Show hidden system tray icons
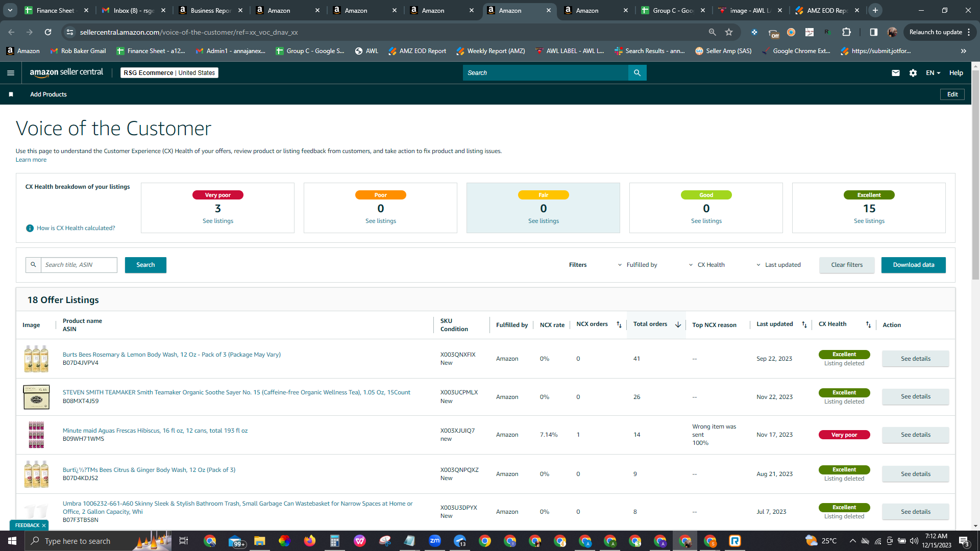Viewport: 980px width, 551px height. point(852,541)
